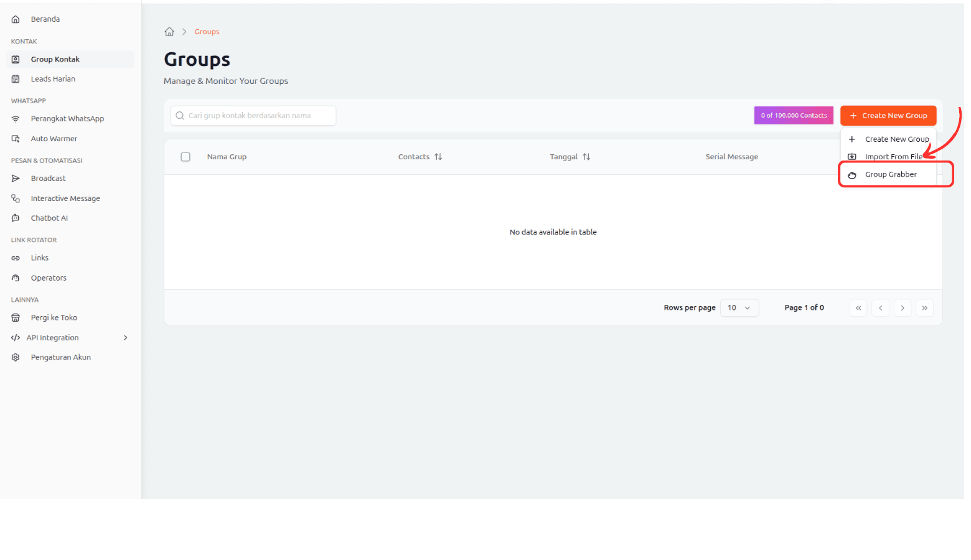The height and width of the screenshot is (560, 971).
Task: Tick the select-all checkbox in table header
Action: click(185, 157)
